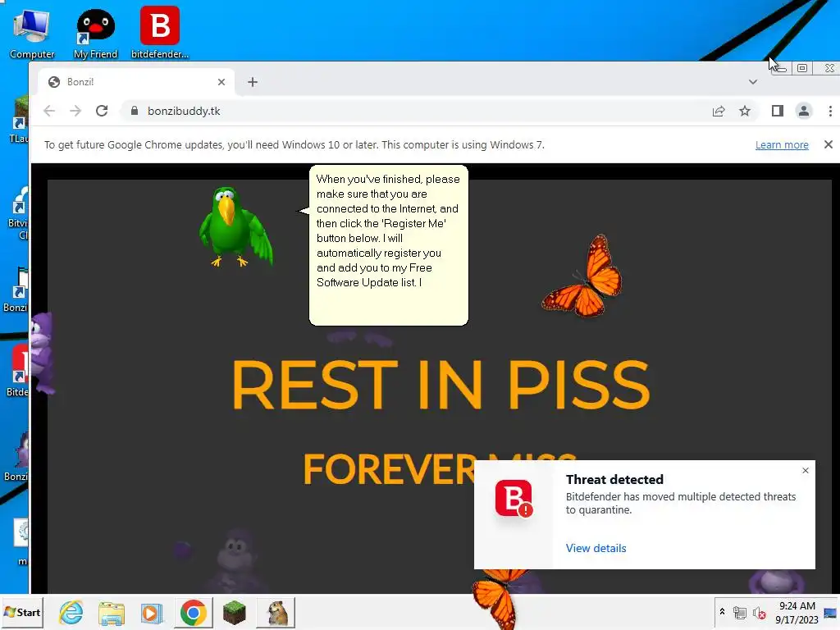This screenshot has height=630, width=840.
Task: Click REST IN PISS heading
Action: 441,384
